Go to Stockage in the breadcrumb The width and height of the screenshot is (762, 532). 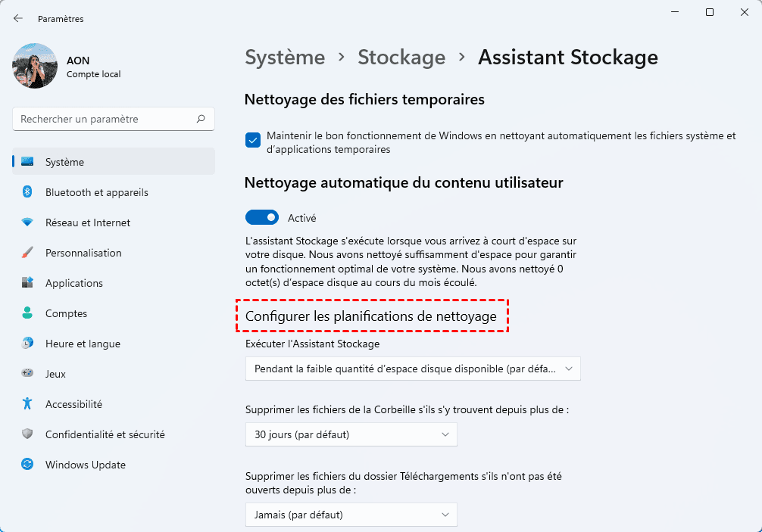pyautogui.click(x=401, y=58)
